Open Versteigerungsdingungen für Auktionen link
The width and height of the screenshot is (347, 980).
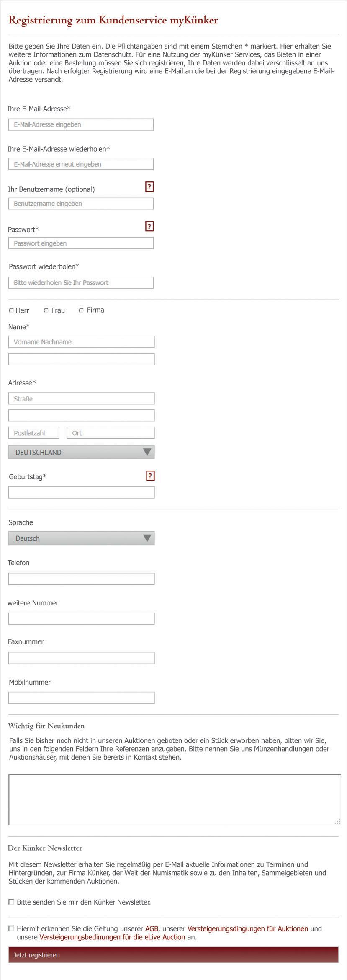click(x=248, y=928)
